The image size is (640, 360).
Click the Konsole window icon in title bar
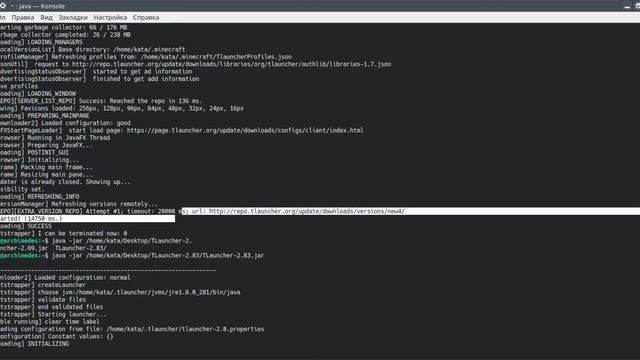2,6
